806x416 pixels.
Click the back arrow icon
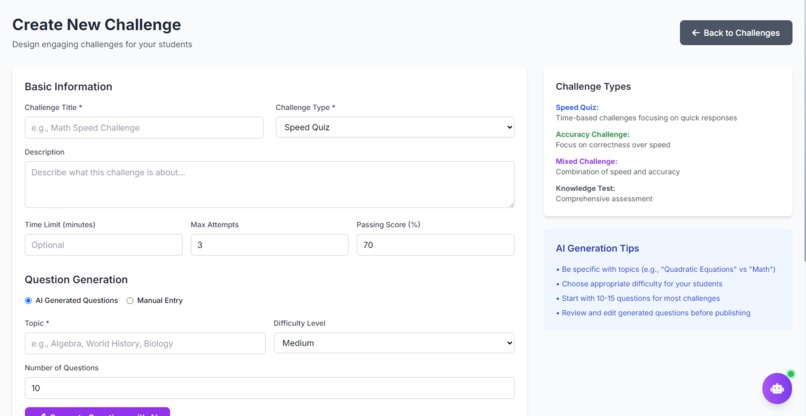(696, 33)
